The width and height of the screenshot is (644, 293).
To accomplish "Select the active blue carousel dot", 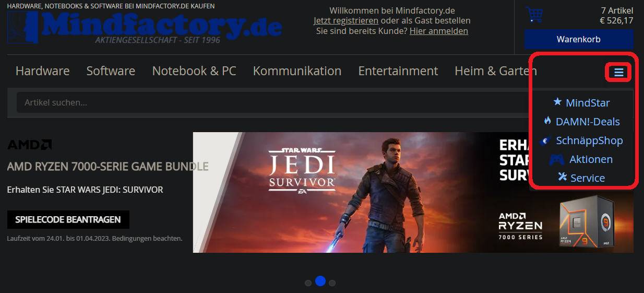I will pos(320,281).
